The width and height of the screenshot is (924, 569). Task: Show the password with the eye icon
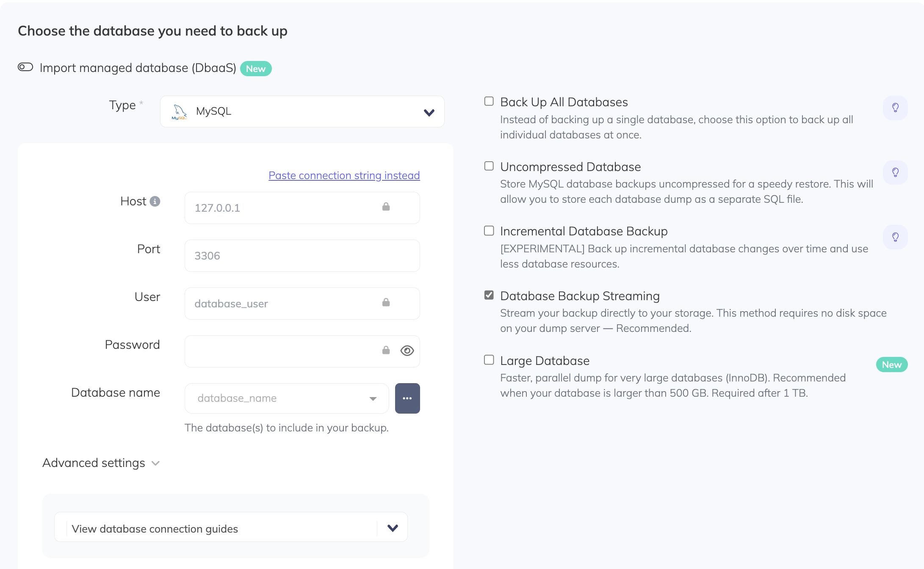click(407, 351)
